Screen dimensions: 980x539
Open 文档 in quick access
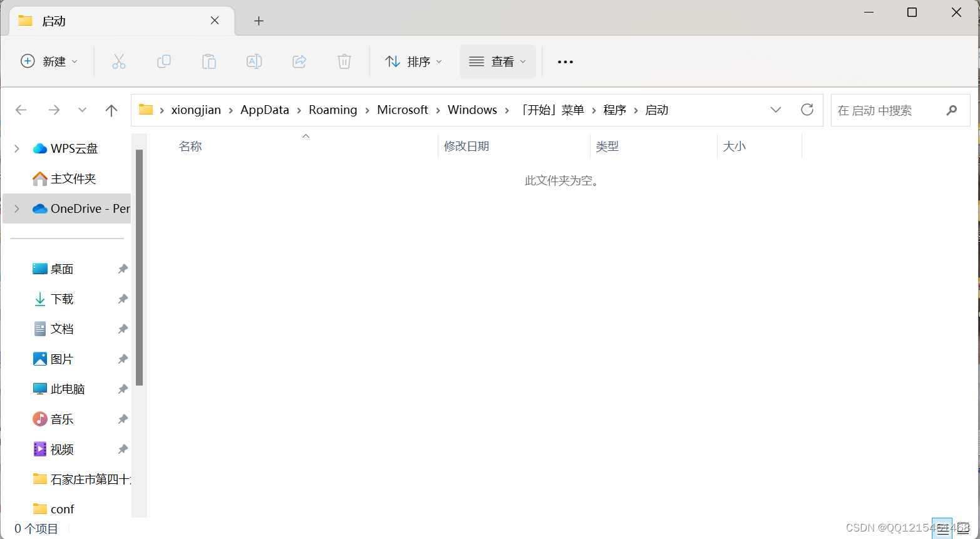pyautogui.click(x=62, y=329)
